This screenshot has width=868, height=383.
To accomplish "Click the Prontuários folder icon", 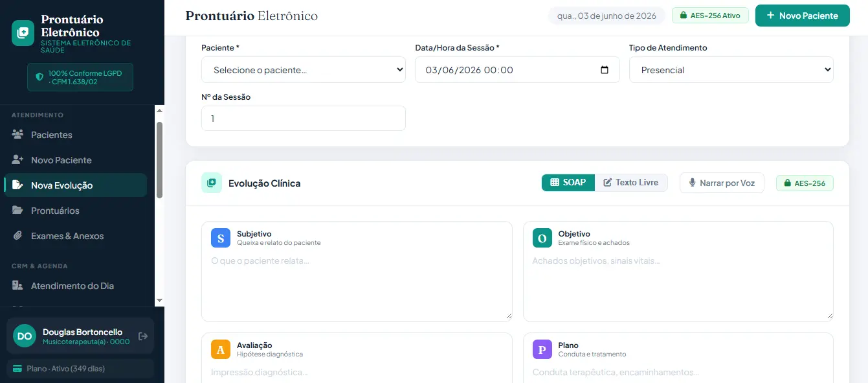I will (17, 211).
